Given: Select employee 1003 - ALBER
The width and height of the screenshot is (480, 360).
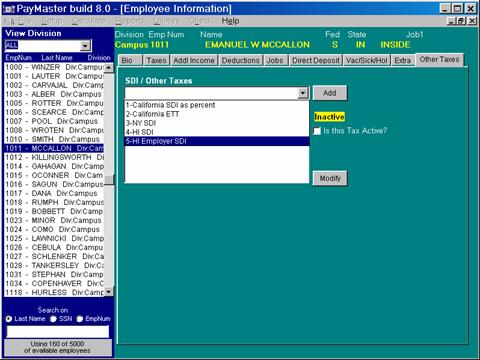Looking at the screenshot, I should (x=54, y=94).
